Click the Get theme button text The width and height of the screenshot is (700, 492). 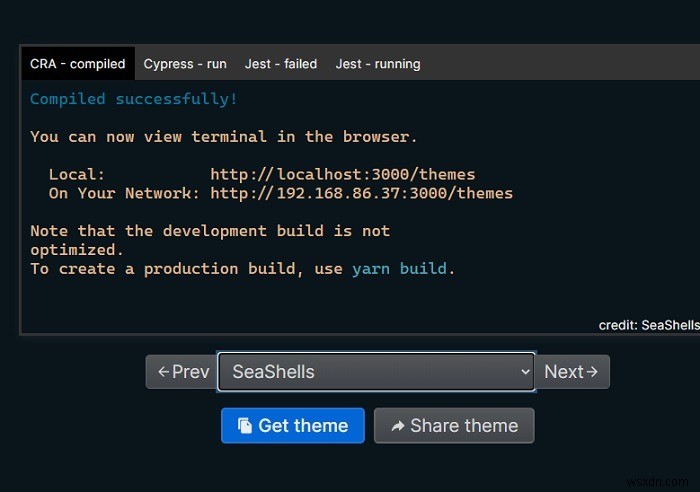(303, 425)
